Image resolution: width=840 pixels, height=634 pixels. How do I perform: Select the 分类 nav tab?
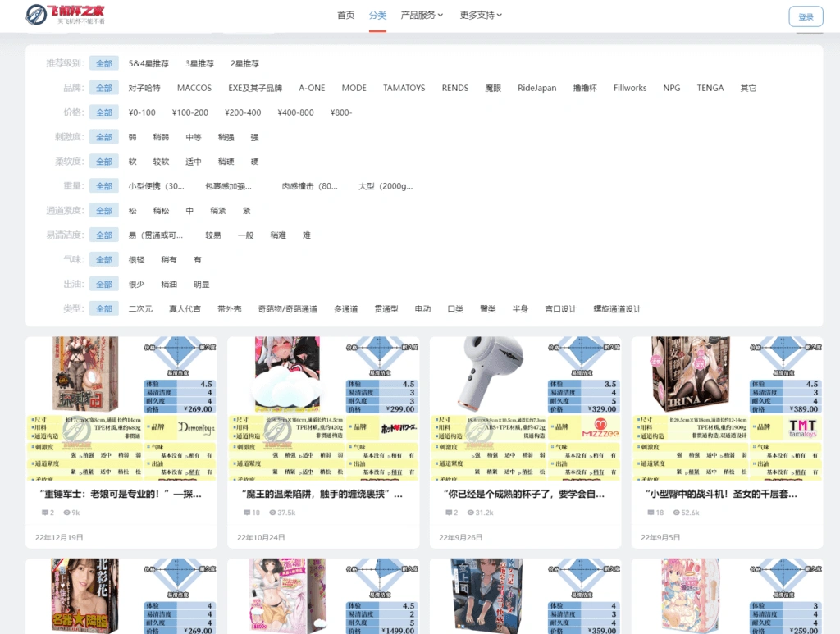pos(377,15)
